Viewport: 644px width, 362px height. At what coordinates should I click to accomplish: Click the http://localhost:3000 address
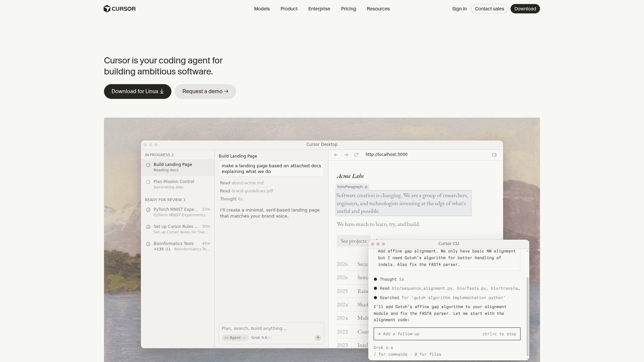pyautogui.click(x=386, y=155)
